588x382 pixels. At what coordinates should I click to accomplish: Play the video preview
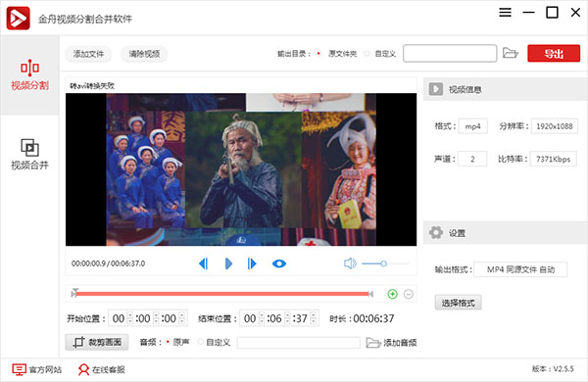click(x=228, y=263)
